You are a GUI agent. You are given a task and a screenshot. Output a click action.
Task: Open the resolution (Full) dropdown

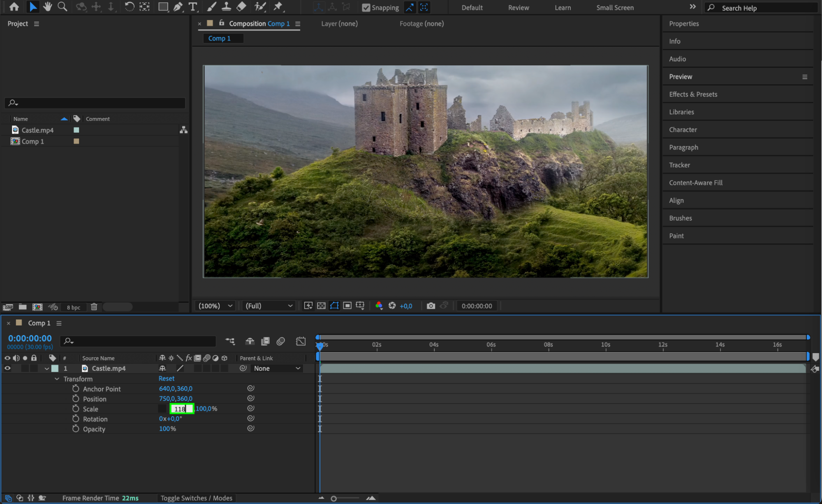(x=269, y=306)
